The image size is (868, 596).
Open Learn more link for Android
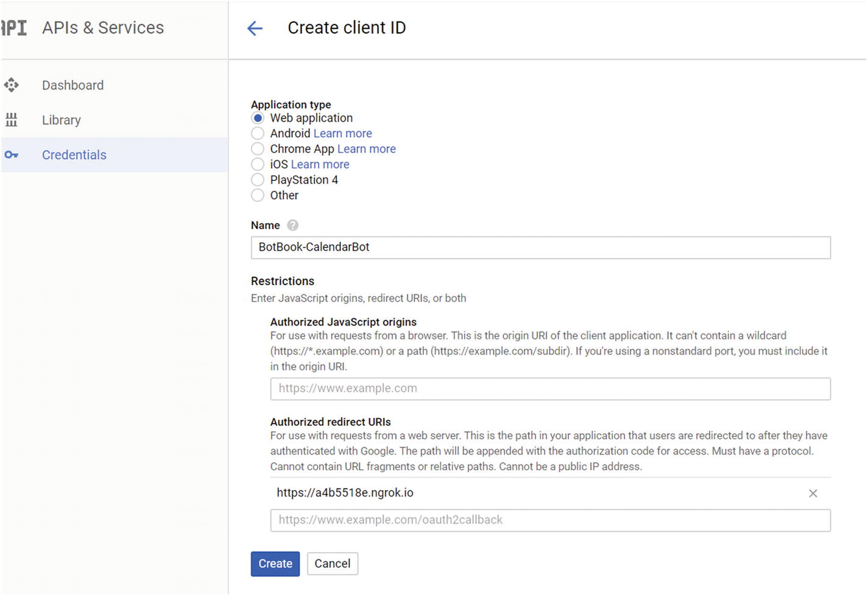tap(342, 133)
